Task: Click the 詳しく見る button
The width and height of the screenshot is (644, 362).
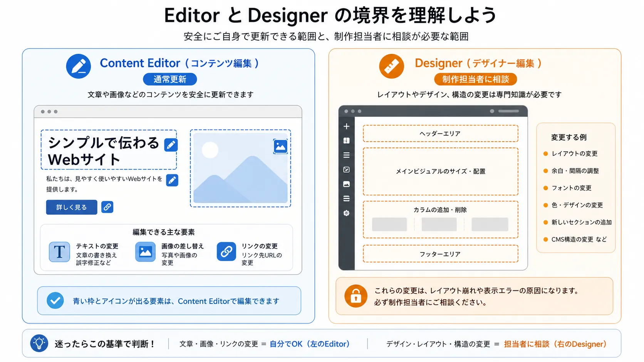Action: click(x=72, y=207)
